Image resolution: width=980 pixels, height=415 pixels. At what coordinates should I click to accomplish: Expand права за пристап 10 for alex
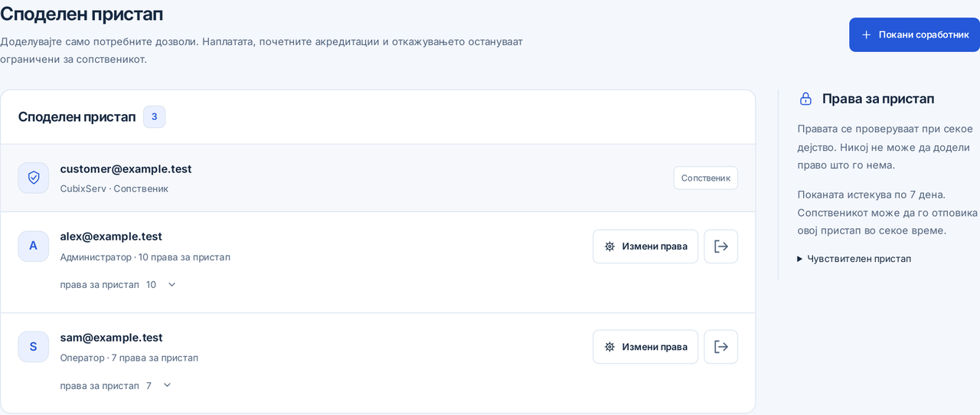coord(119,285)
